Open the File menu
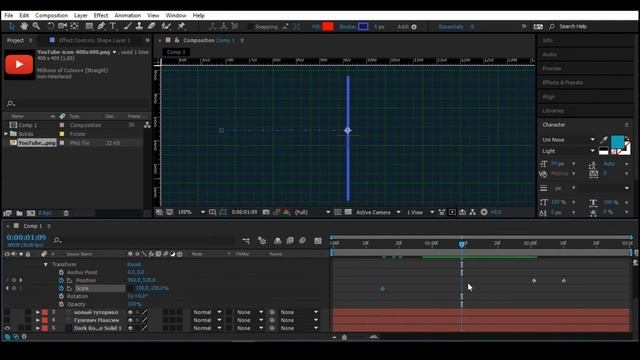This screenshot has width=640, height=360. [9, 15]
